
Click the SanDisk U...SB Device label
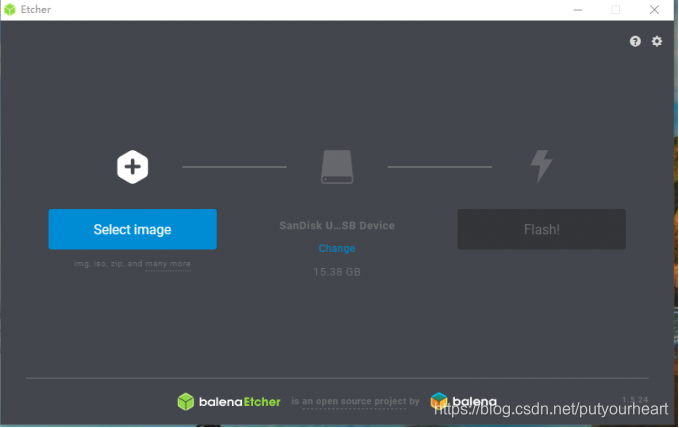click(x=337, y=226)
